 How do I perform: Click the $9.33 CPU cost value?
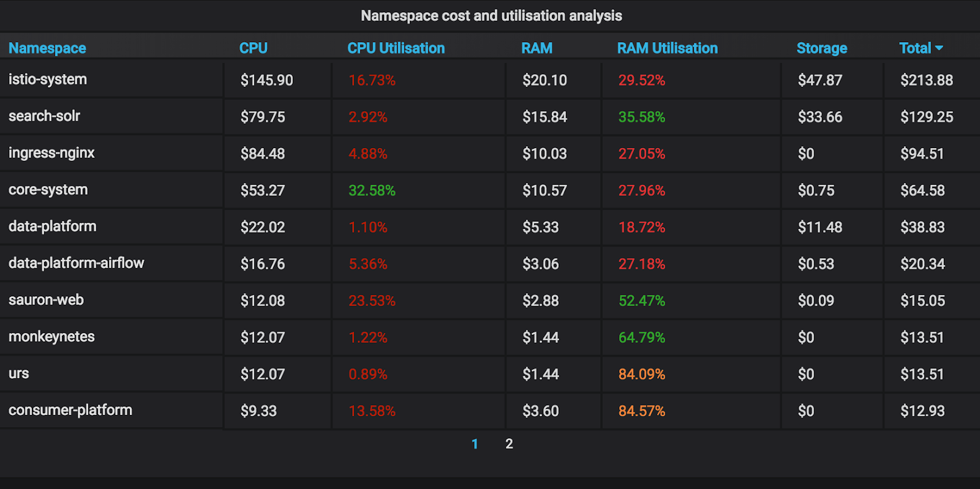click(x=259, y=411)
